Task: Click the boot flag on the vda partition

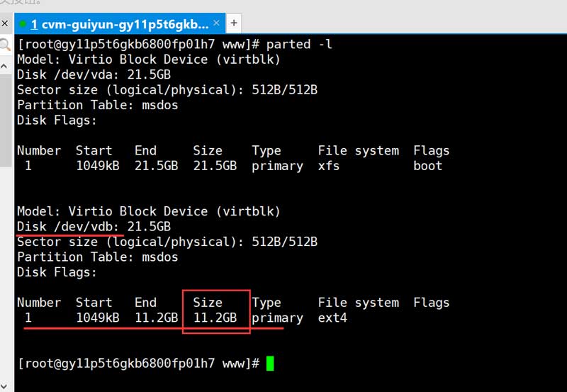Action: click(427, 166)
